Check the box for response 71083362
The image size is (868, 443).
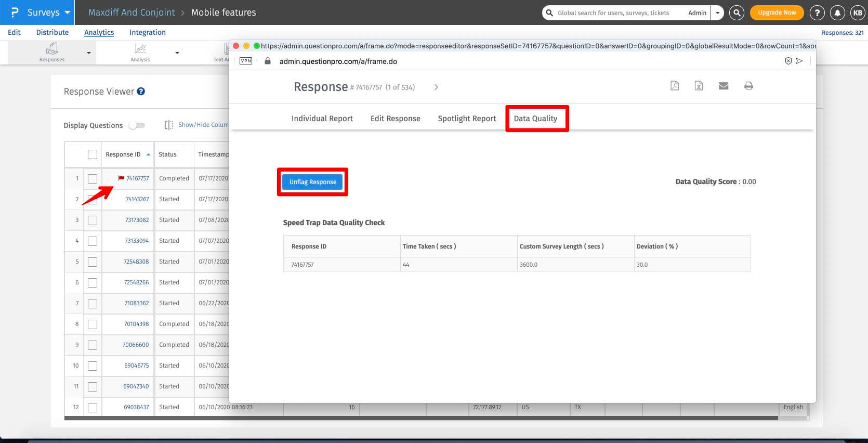pyautogui.click(x=93, y=304)
